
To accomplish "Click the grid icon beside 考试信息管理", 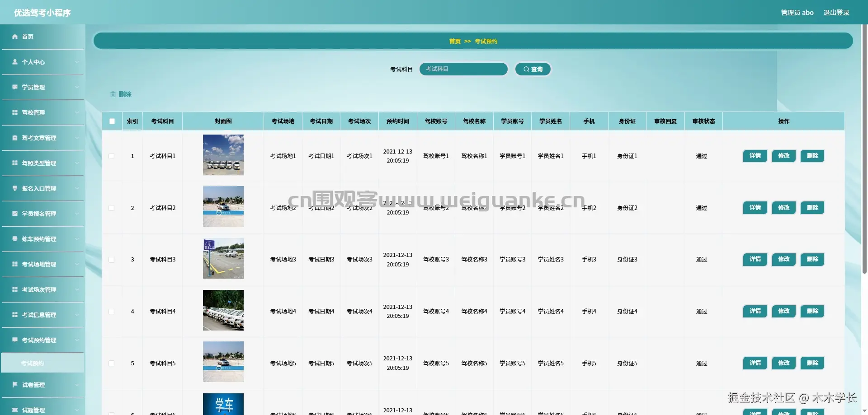I will point(15,315).
